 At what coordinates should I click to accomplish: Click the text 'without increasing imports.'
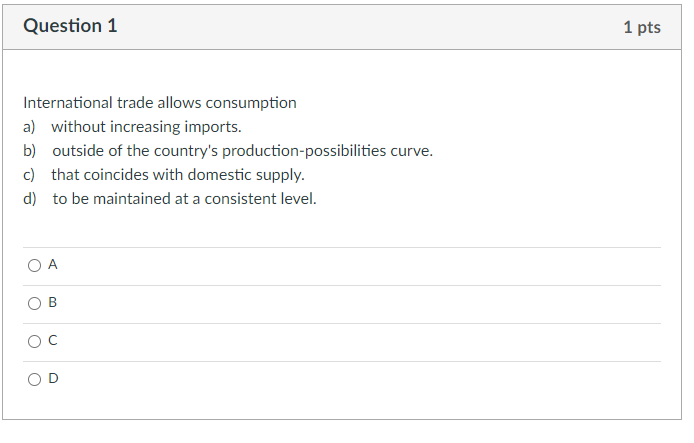tap(146, 127)
